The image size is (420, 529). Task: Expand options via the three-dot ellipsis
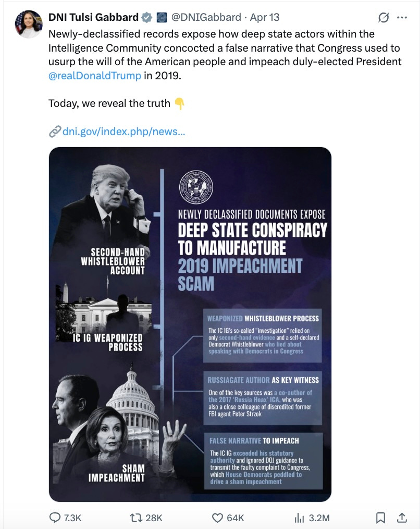coord(403,16)
